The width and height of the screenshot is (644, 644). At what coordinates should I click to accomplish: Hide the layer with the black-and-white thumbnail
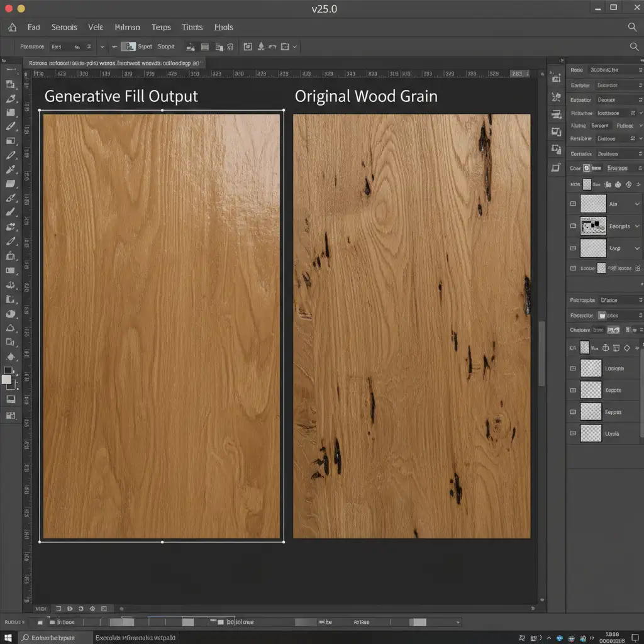pos(573,226)
